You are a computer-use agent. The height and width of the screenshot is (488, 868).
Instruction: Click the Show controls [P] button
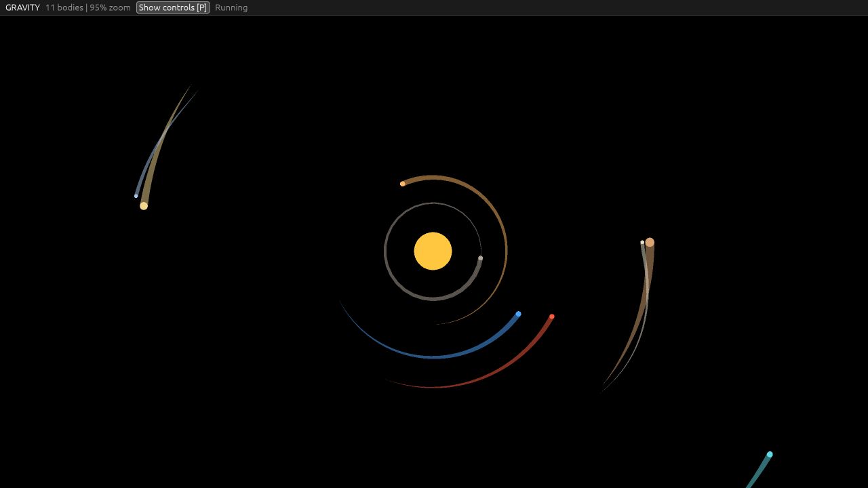173,7
